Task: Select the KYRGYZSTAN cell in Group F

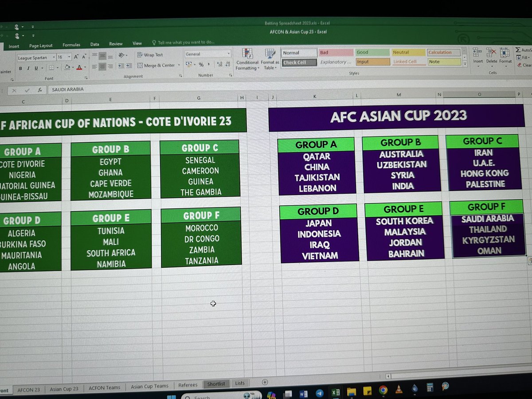Action: coord(489,240)
